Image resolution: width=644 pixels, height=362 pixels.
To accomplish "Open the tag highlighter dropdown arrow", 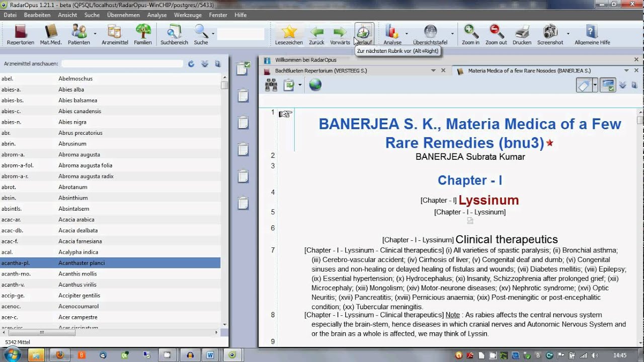I will point(595,85).
